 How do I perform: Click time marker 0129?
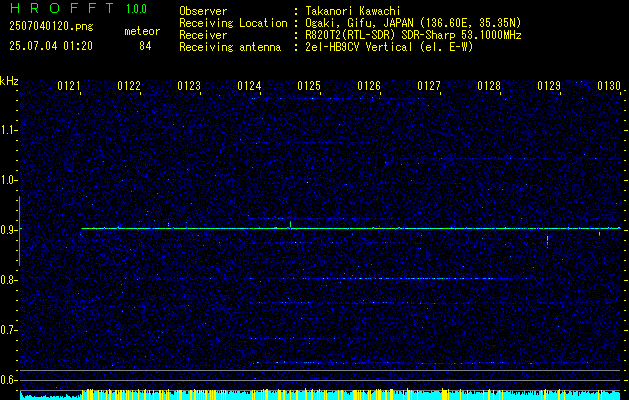549,86
